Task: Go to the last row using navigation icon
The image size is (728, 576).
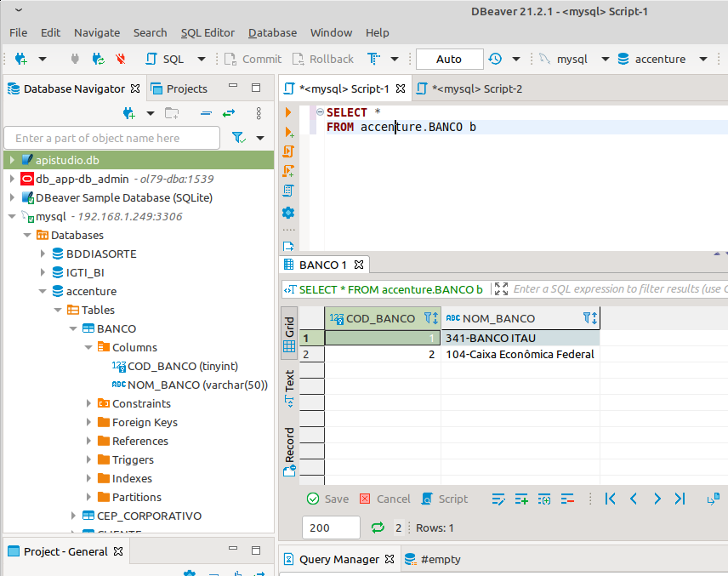Action: (680, 499)
